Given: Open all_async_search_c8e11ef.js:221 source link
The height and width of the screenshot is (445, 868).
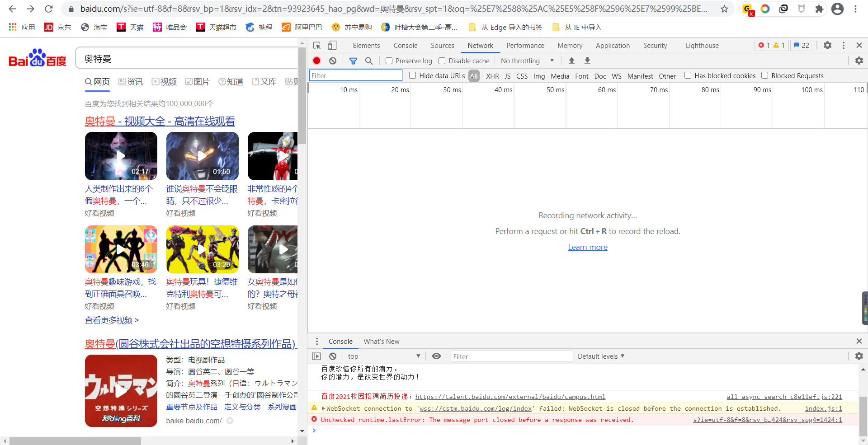Looking at the screenshot, I should tap(784, 397).
